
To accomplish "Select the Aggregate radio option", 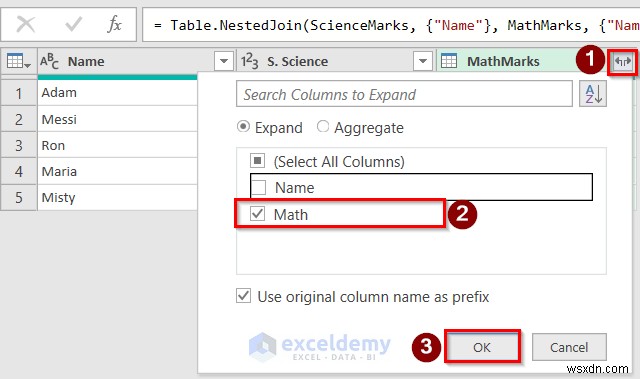I will [323, 127].
